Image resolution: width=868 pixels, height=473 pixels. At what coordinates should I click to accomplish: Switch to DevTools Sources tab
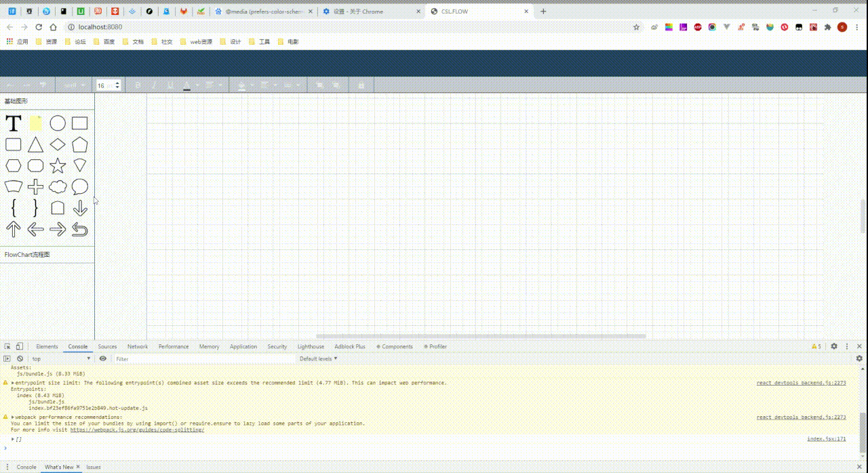tap(107, 346)
